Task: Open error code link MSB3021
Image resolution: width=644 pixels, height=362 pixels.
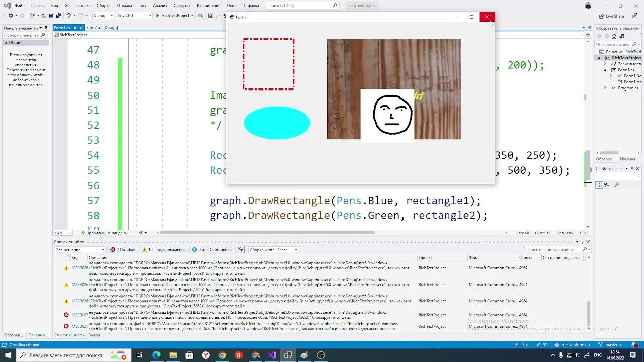Action: tap(79, 326)
